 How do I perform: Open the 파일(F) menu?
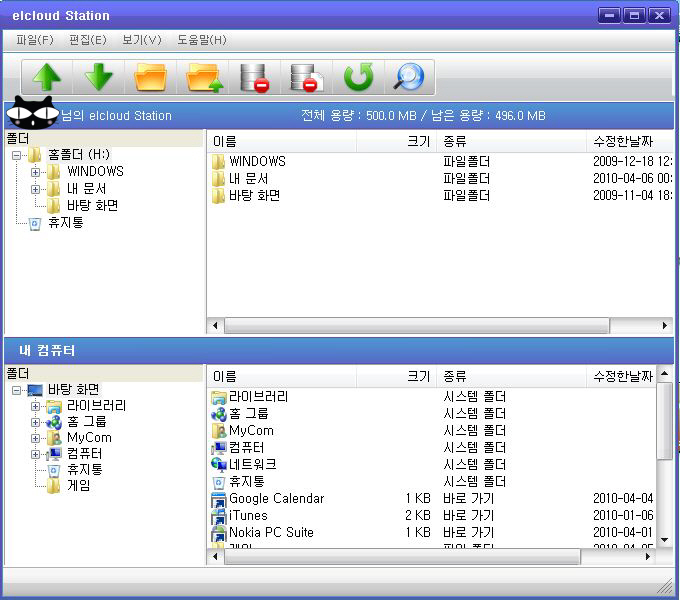35,40
